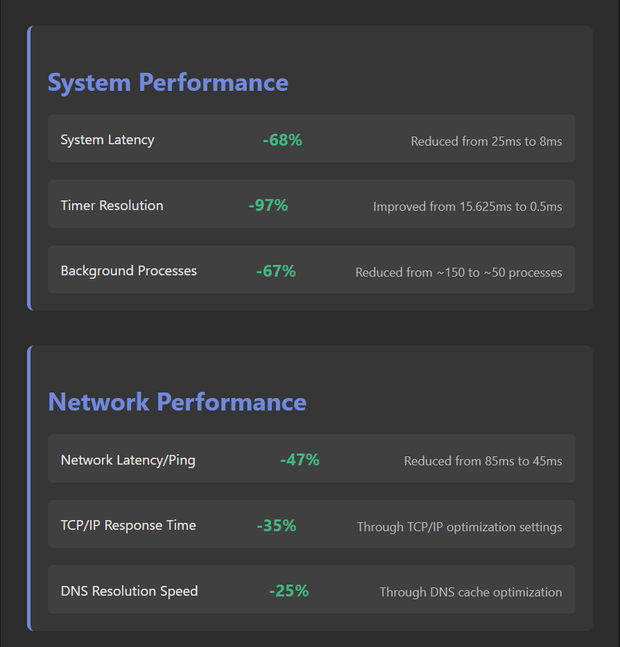This screenshot has width=620, height=647.
Task: Click the -35% TCP/IP response value
Action: pos(276,525)
